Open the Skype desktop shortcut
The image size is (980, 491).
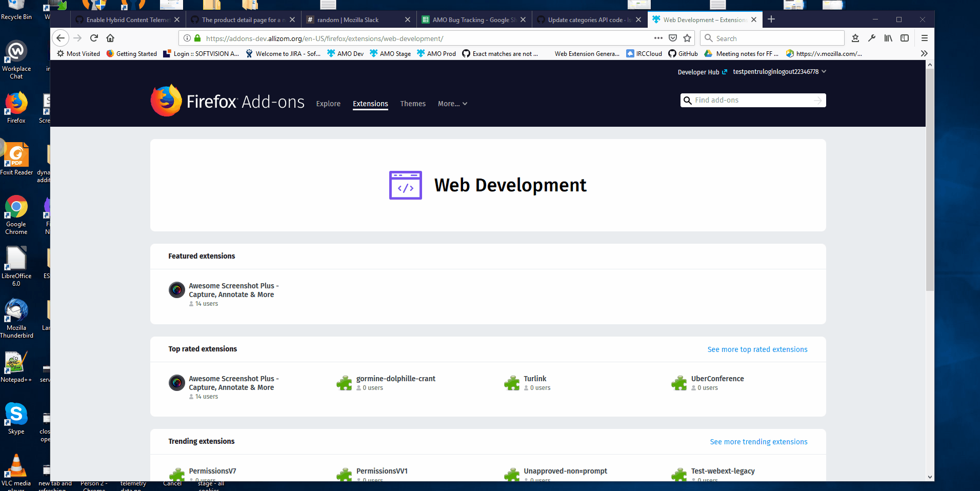16,419
